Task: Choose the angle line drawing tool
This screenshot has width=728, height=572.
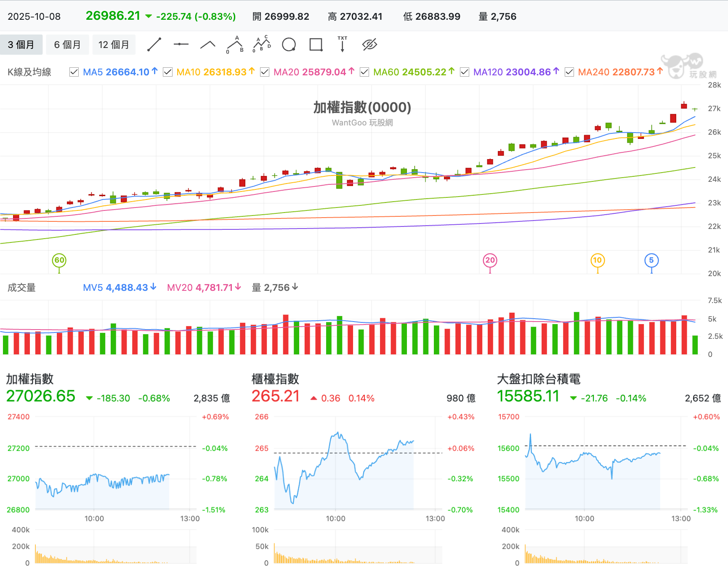Action: (208, 45)
